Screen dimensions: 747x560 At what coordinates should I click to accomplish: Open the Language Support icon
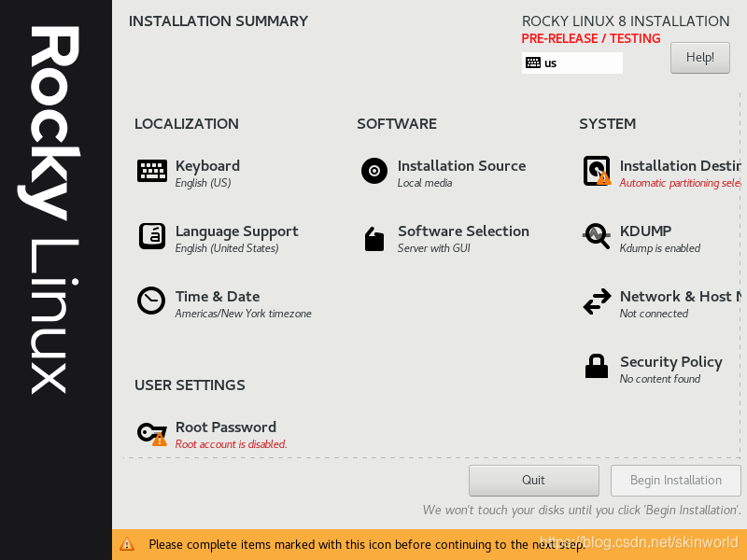[x=152, y=236]
